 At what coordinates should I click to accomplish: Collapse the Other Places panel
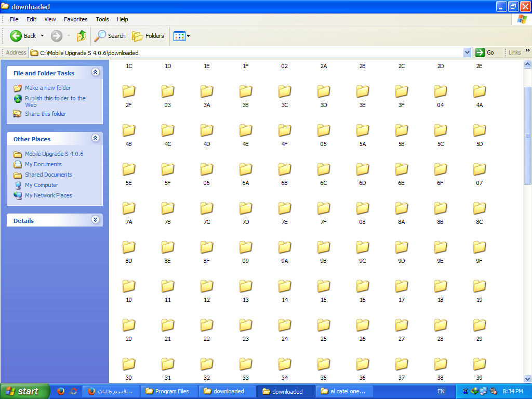pyautogui.click(x=96, y=138)
